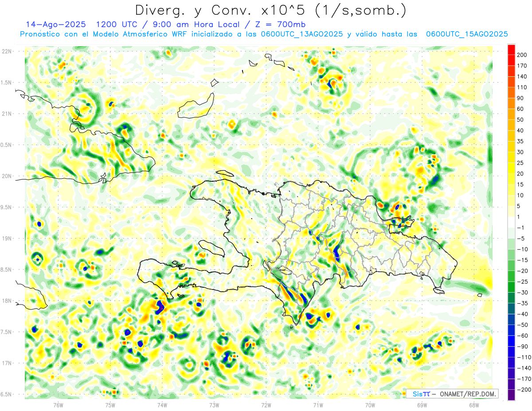The image size is (532, 411).
Task: Click the 76W longitude label
Action: 58,404
